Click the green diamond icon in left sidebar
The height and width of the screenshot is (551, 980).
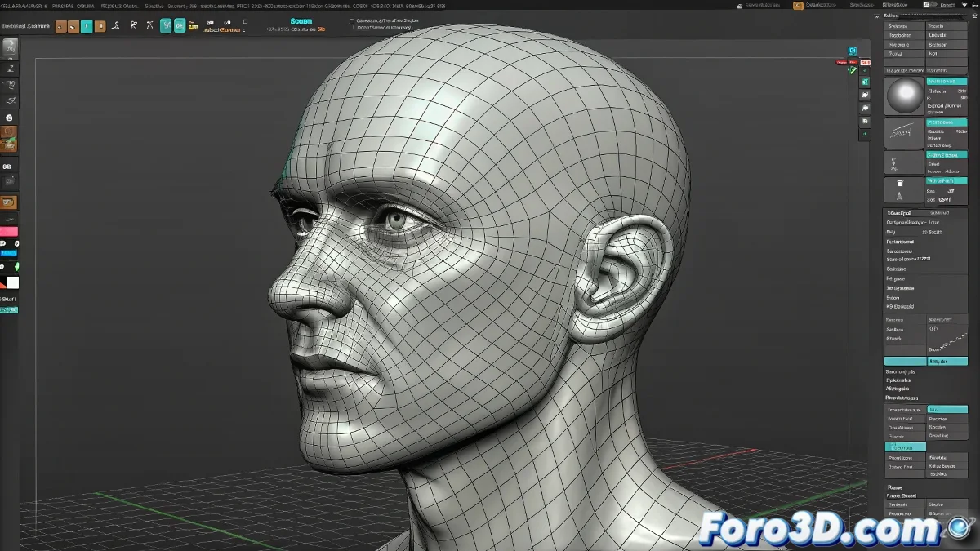click(x=16, y=267)
